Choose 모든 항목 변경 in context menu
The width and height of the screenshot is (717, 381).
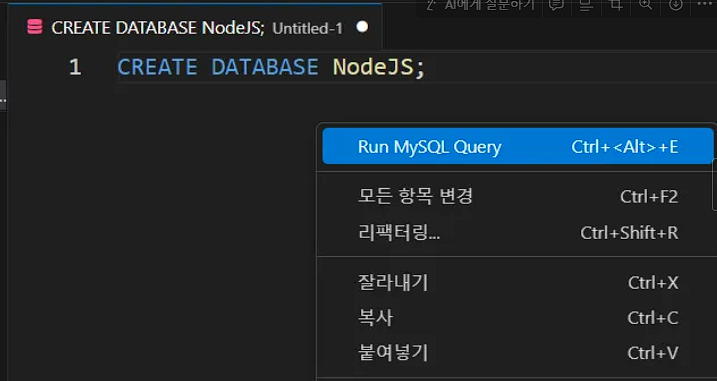518,196
